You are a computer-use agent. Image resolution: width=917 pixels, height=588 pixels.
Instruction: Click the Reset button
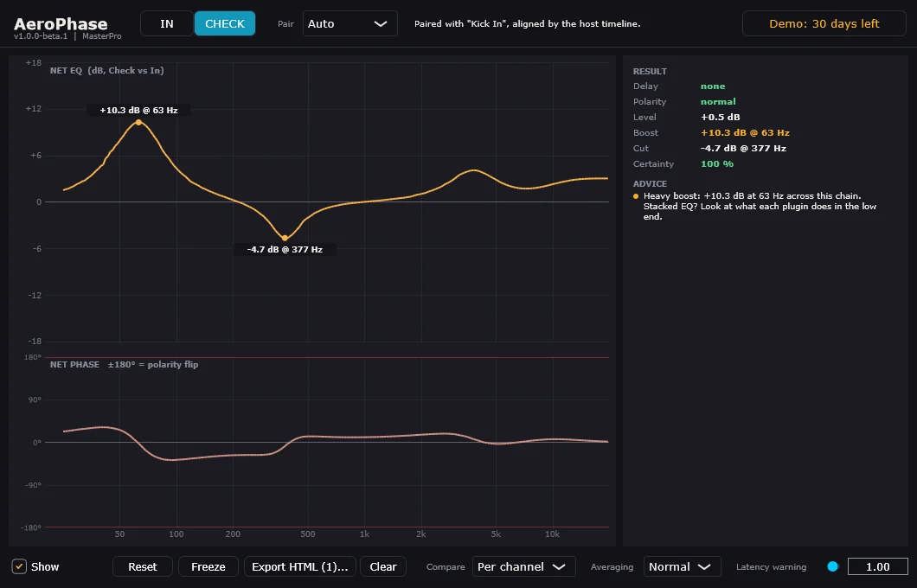(142, 566)
